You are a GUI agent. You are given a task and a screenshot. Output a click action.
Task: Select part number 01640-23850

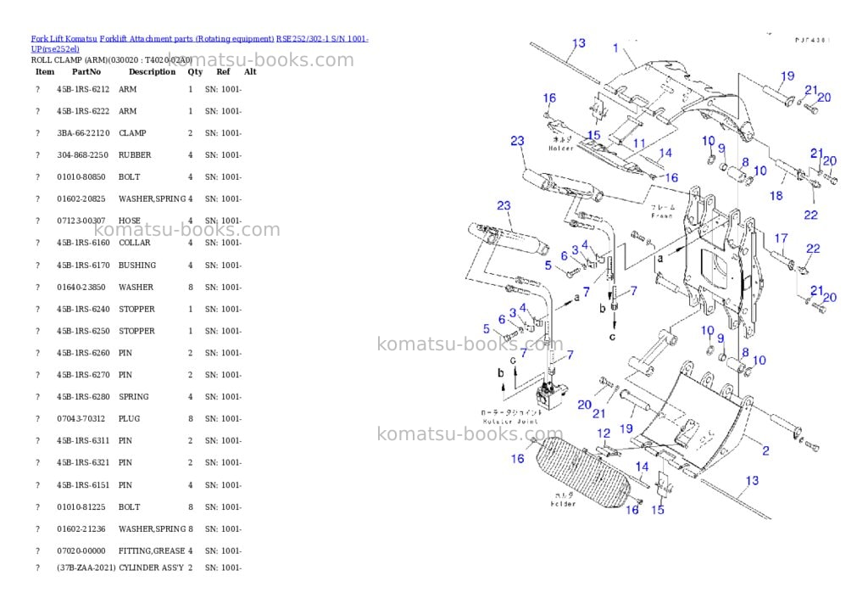[x=81, y=288]
